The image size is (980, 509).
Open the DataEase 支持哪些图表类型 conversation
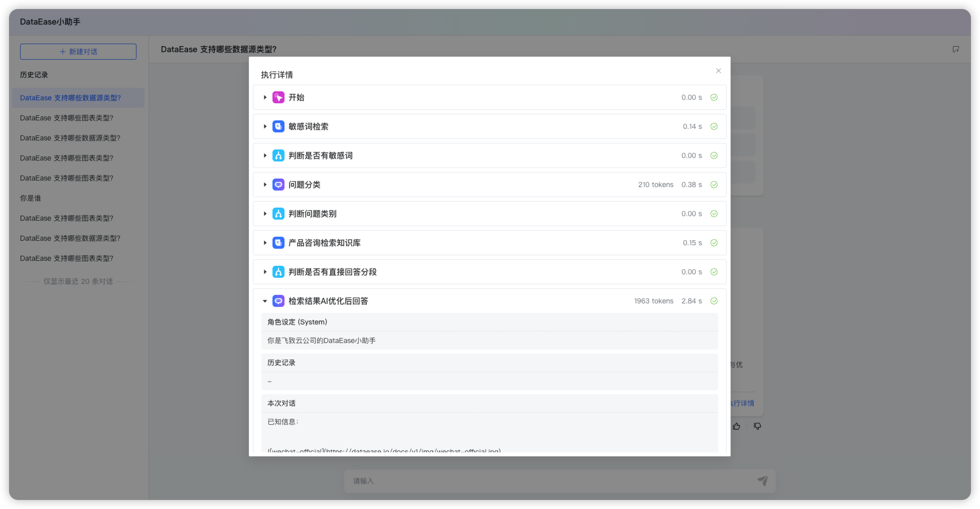[67, 118]
